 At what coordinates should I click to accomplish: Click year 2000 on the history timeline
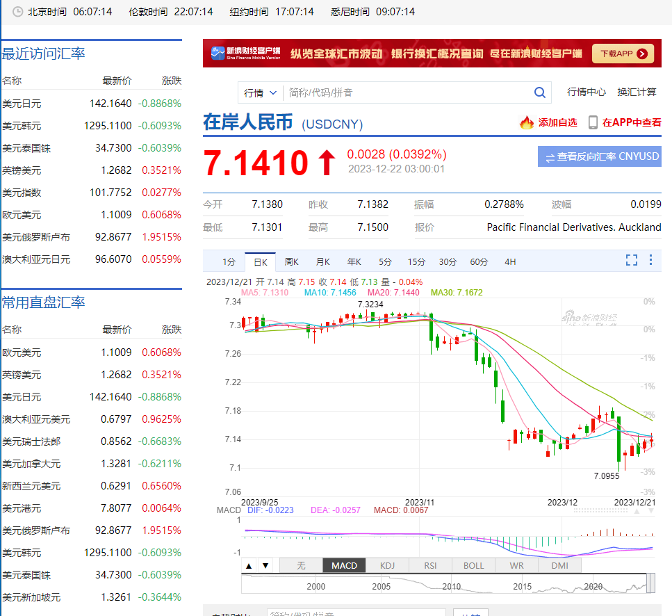tap(316, 586)
